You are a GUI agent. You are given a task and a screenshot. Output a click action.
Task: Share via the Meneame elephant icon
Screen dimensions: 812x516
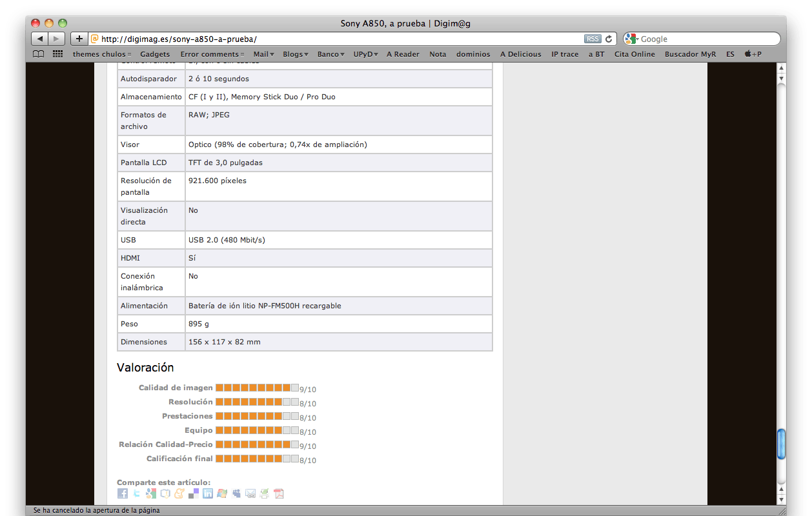(x=179, y=493)
